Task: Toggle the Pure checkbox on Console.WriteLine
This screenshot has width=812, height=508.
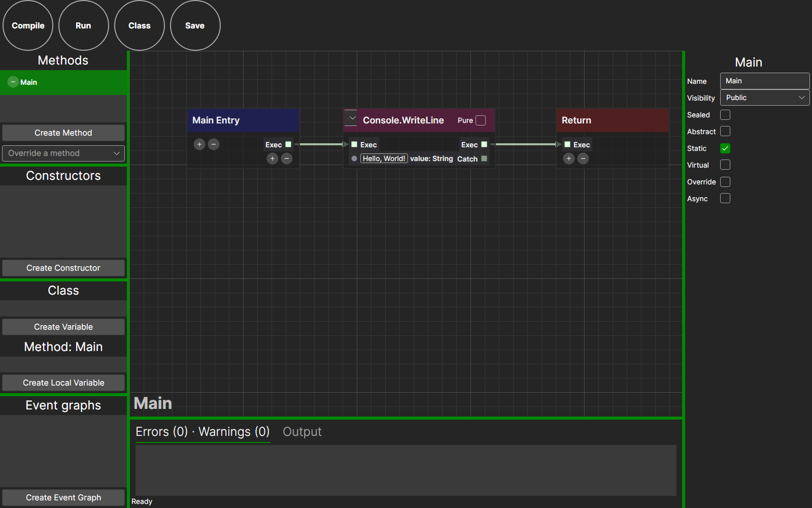Action: pos(481,120)
